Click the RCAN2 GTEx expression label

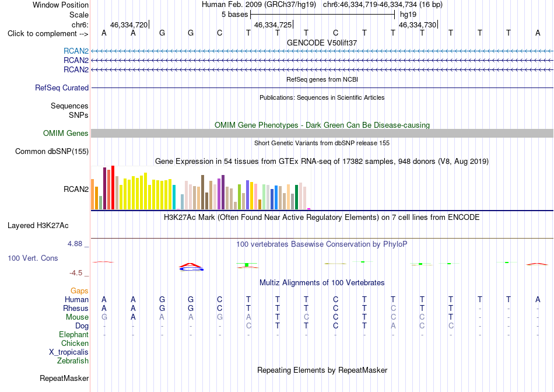[x=76, y=189]
